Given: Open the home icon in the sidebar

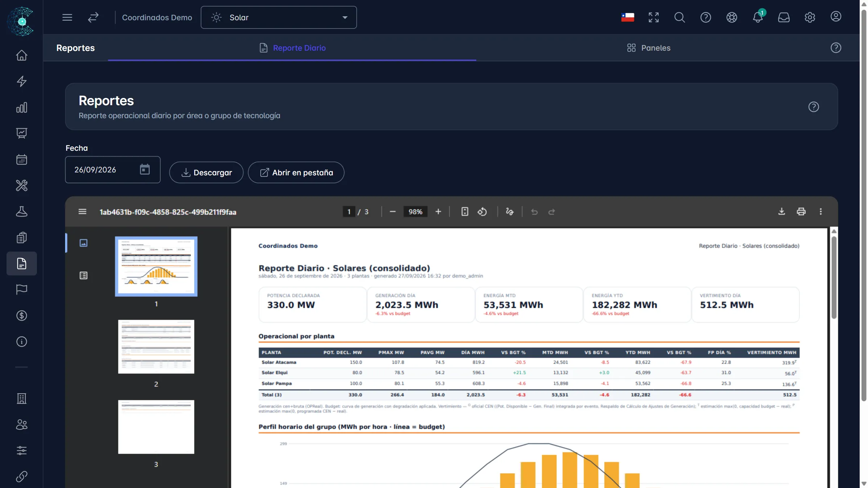Looking at the screenshot, I should click(22, 55).
